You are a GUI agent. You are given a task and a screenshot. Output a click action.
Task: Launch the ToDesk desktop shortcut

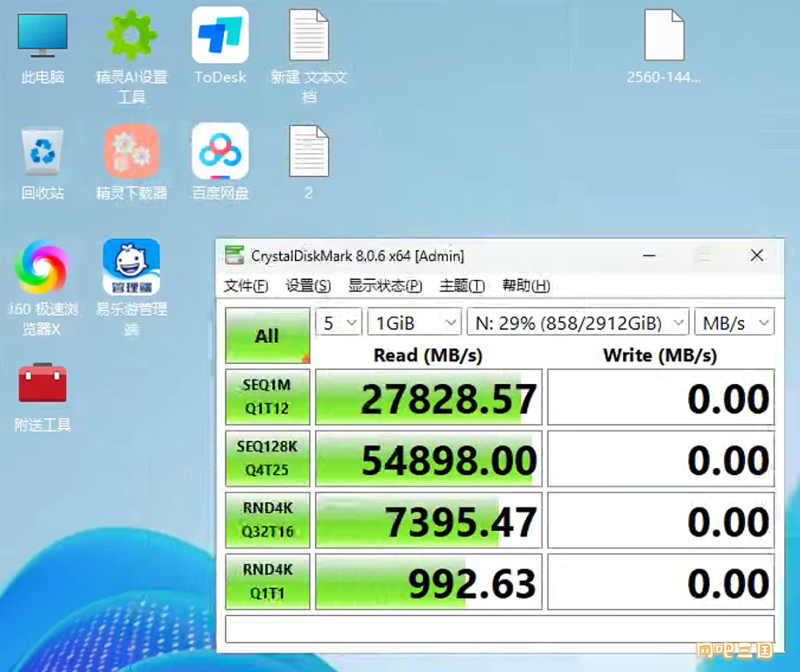(x=220, y=37)
